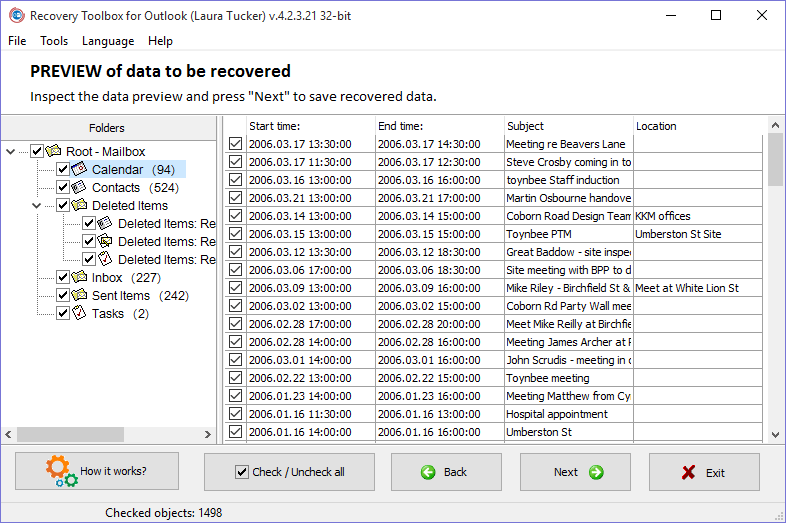Click the Tasks folder icon
This screenshot has width=786, height=523.
79,313
